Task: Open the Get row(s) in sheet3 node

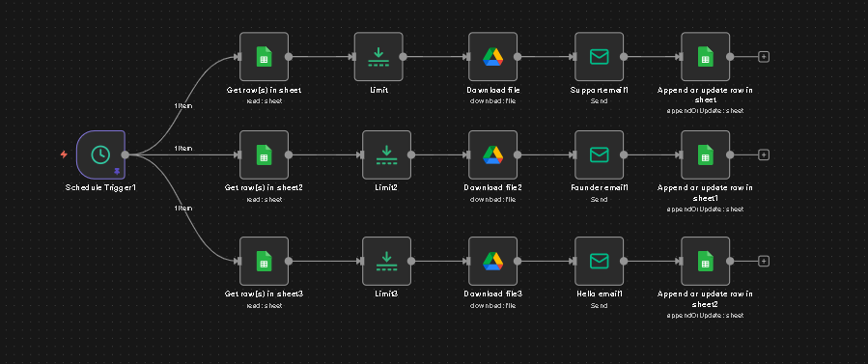Action: point(264,261)
